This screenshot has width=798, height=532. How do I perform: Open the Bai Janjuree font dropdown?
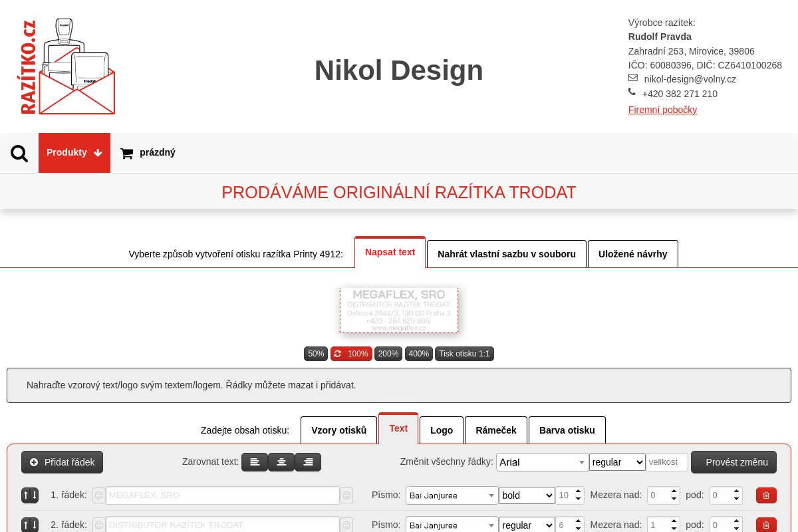tap(452, 495)
